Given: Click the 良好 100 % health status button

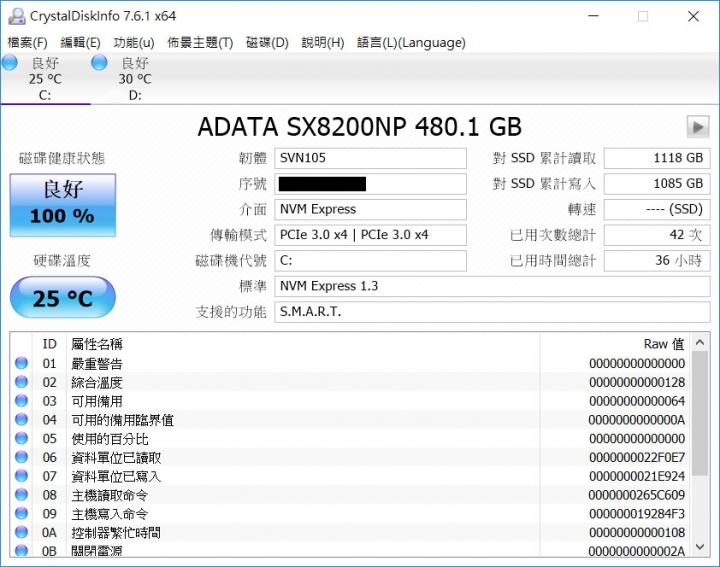Looking at the screenshot, I should 62,204.
